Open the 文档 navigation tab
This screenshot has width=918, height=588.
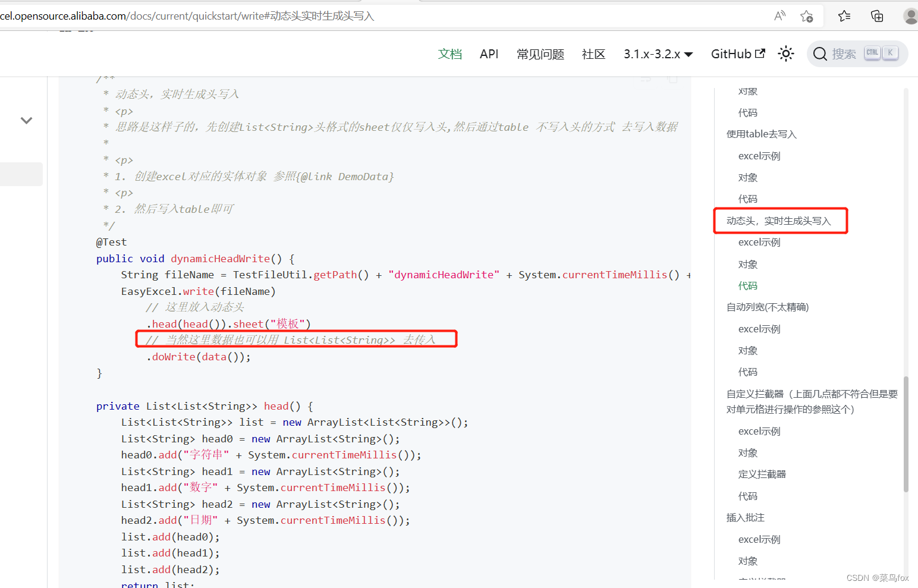click(x=450, y=54)
